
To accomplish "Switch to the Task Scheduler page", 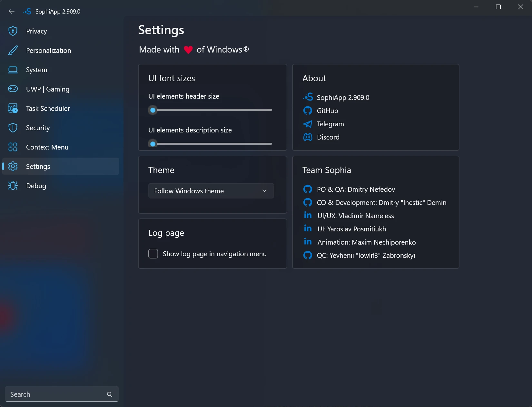I will [x=61, y=108].
